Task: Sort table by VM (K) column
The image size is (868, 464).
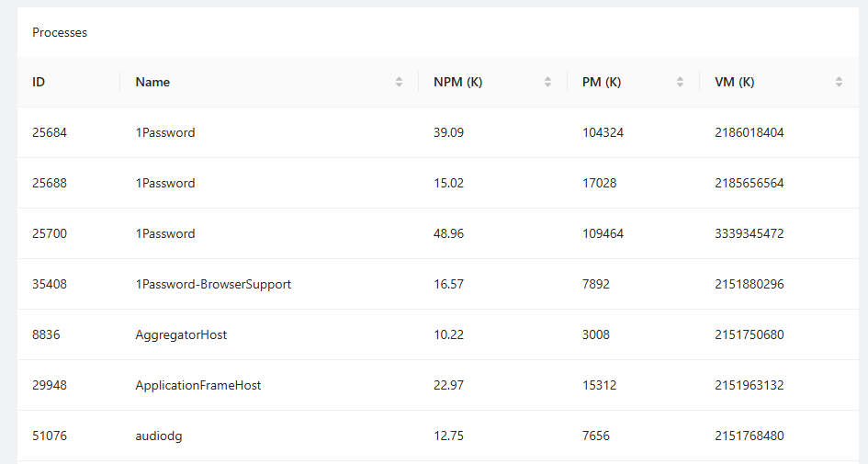Action: (x=839, y=82)
